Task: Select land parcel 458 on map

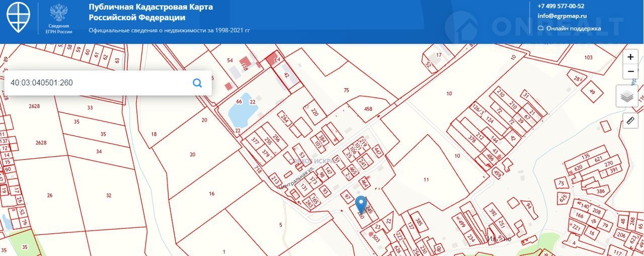Action: click(x=367, y=109)
